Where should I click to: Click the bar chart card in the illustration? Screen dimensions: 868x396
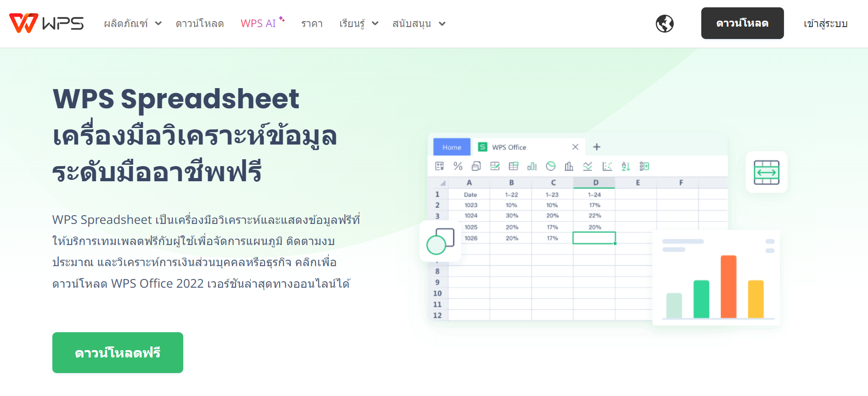[x=716, y=278]
